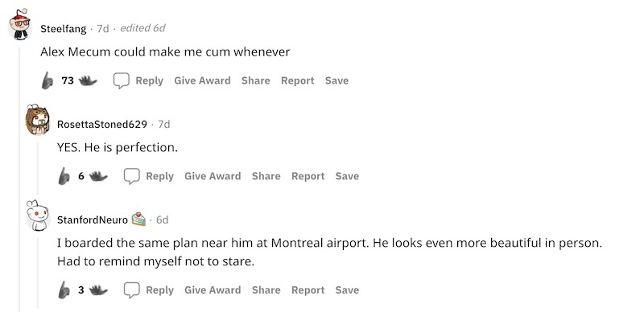644x312 pixels.
Task: Report StanfordNeuro's comment
Action: 308,289
